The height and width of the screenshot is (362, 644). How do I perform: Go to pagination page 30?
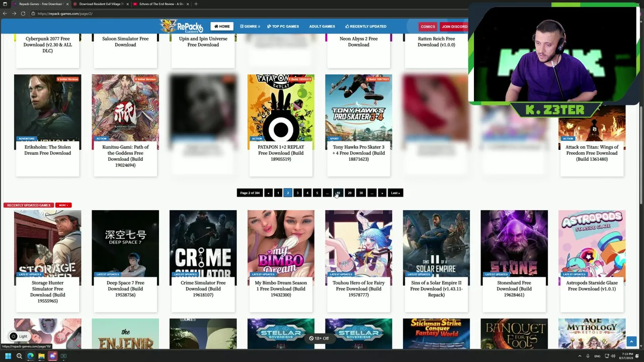pos(361,193)
